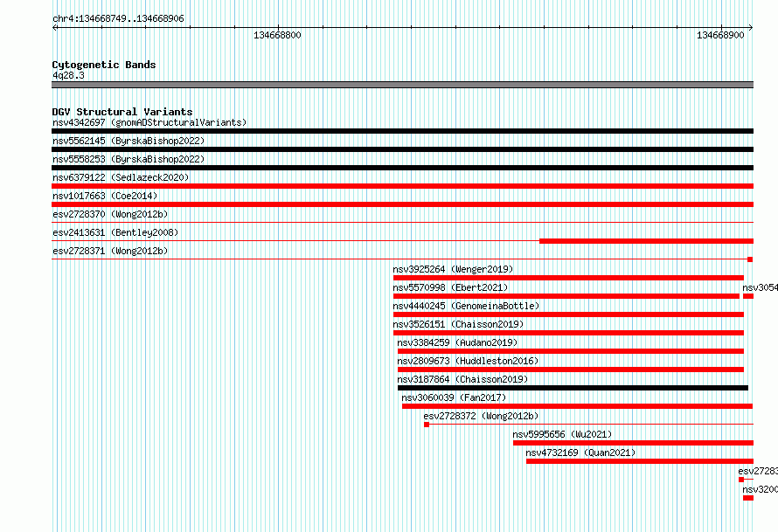Screen dimensions: 778x532
Task: Click the 4q28.3 band label
Action: [68, 76]
